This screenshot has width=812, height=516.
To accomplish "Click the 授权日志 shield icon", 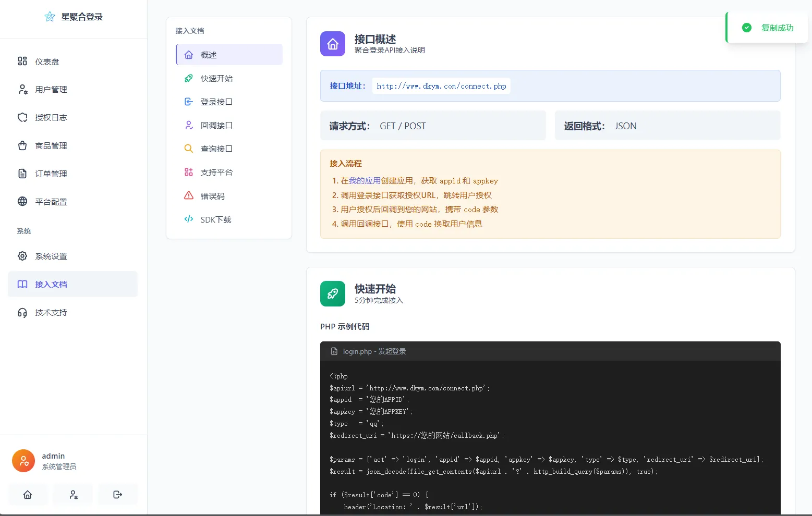I will 22,117.
